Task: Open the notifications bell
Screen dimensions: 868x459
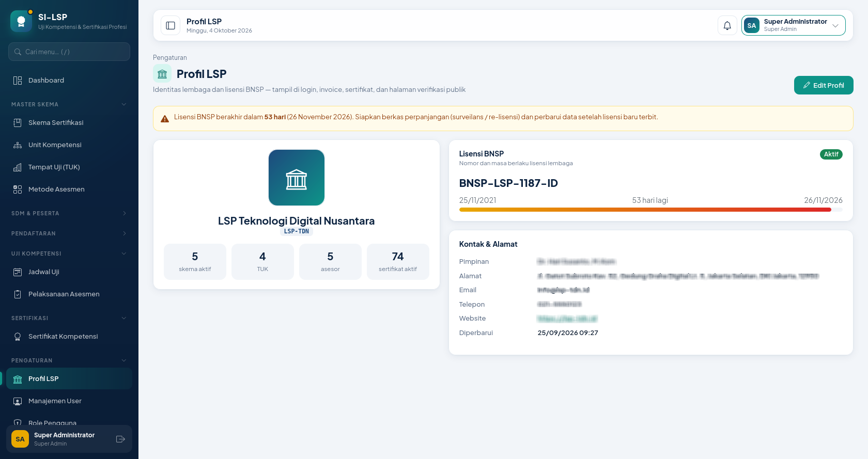Action: pos(727,25)
